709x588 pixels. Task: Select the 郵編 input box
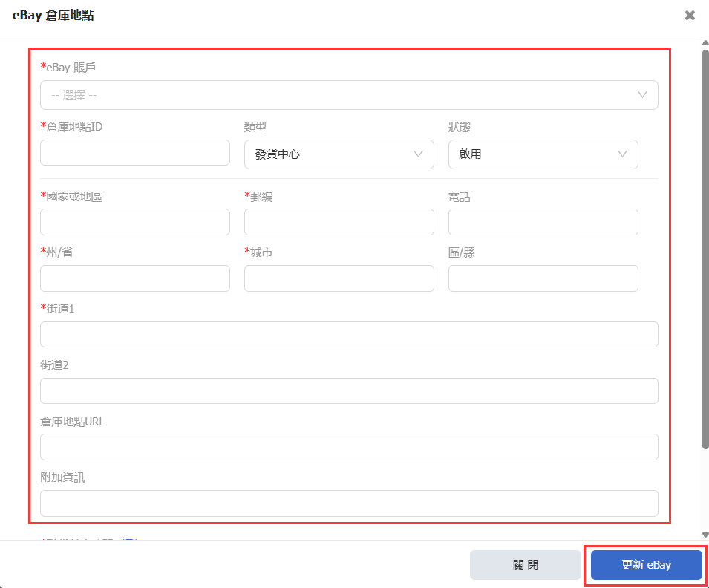(x=339, y=222)
